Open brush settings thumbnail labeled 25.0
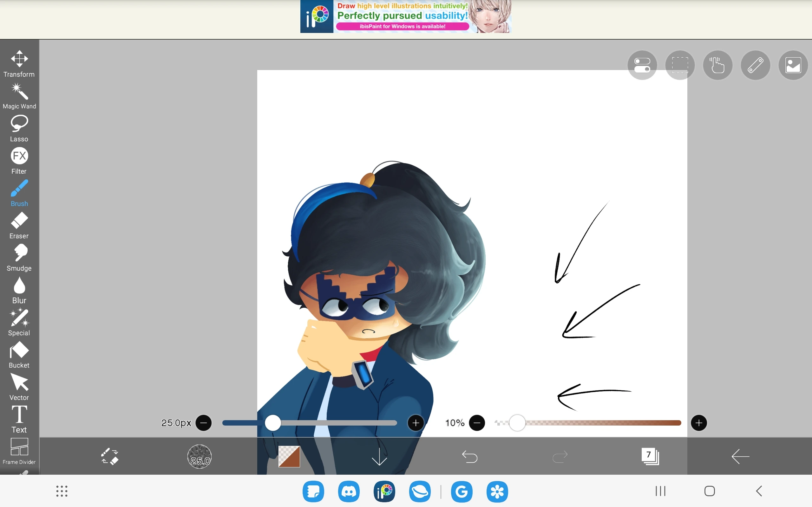 click(x=199, y=456)
